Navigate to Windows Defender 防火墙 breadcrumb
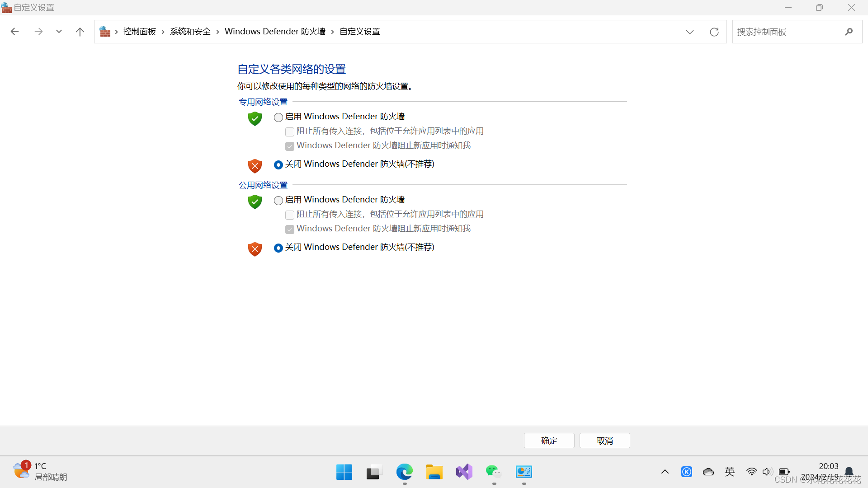Screen dimensions: 868x488 [x=275, y=32]
